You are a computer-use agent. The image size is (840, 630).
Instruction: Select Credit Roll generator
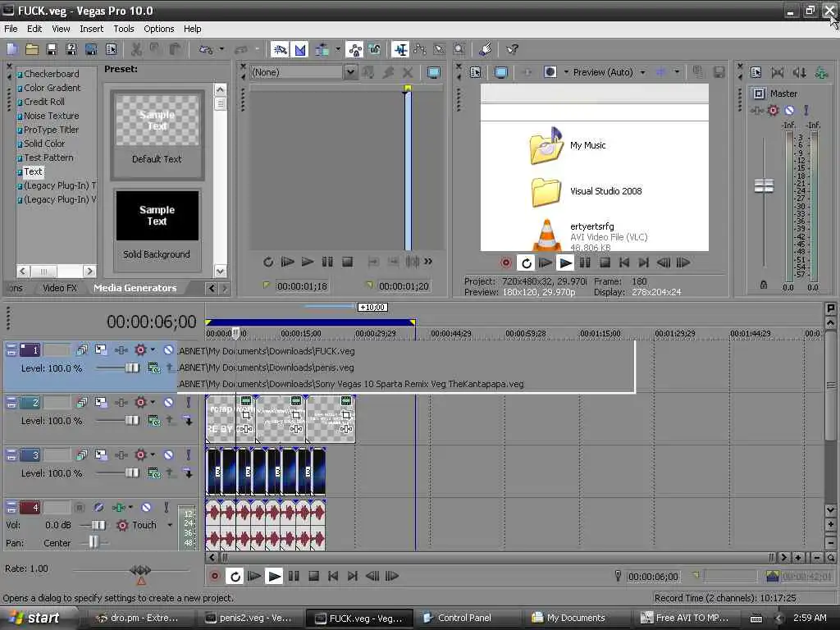(x=44, y=102)
